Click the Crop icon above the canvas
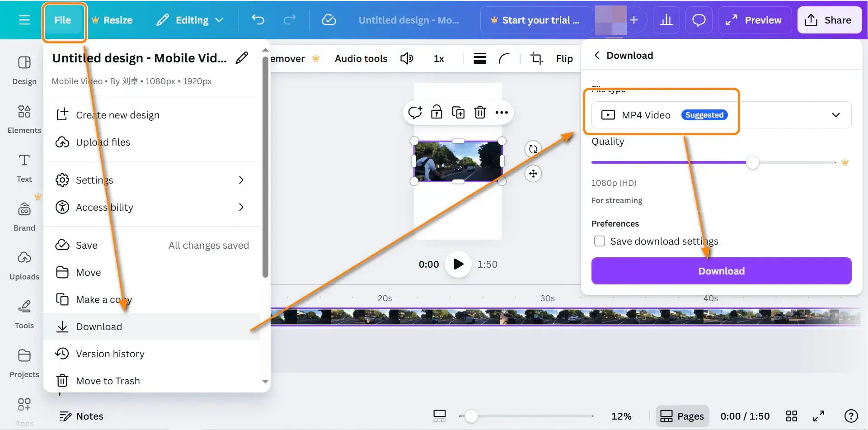The width and height of the screenshot is (868, 430). coord(536,58)
